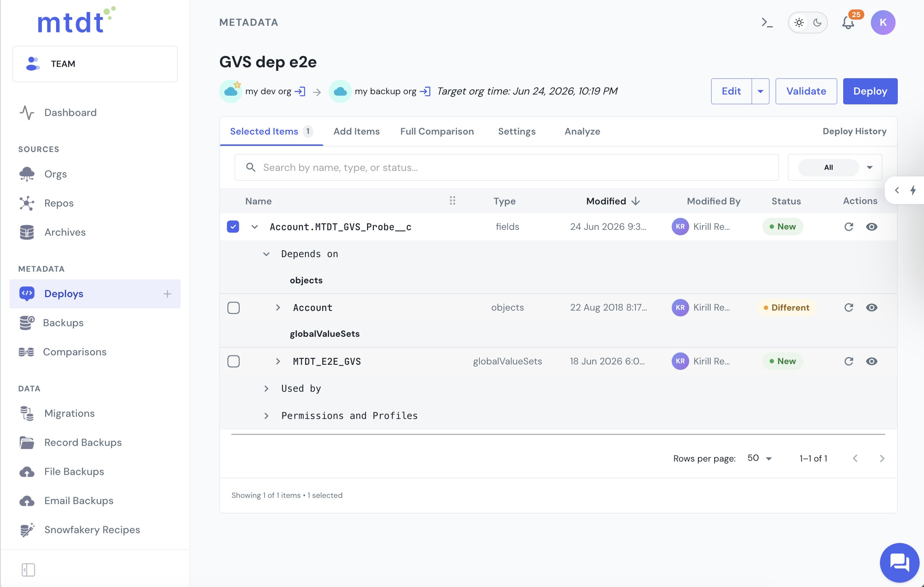The image size is (924, 587).
Task: Open the lightning quick actions panel
Action: pyautogui.click(x=913, y=190)
